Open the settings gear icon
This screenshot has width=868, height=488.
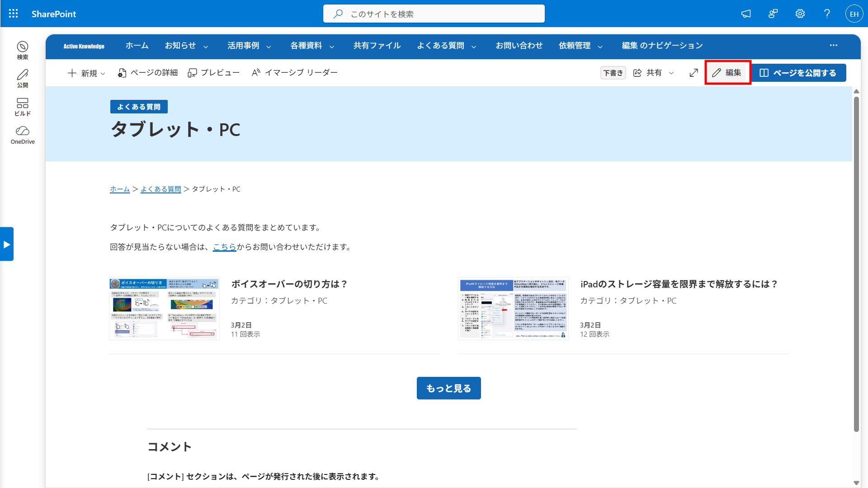800,14
